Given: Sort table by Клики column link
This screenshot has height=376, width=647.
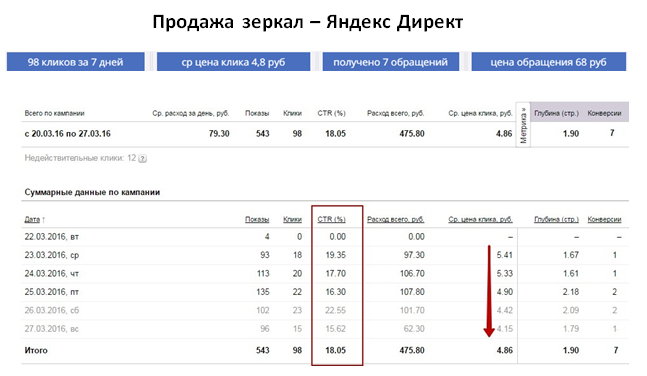Looking at the screenshot, I should coord(293,220).
